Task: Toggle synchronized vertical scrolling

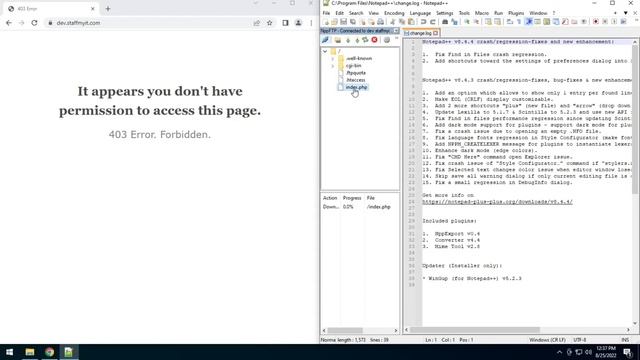Action: tap(488, 22)
